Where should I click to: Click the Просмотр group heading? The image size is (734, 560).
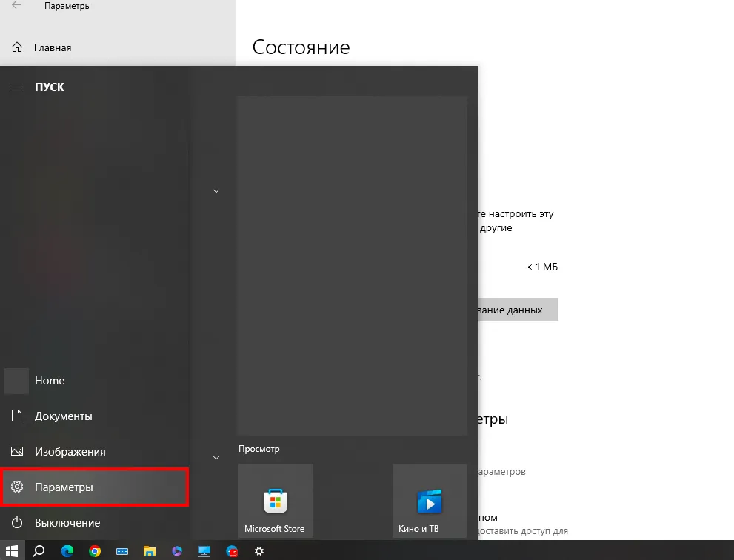(x=259, y=449)
